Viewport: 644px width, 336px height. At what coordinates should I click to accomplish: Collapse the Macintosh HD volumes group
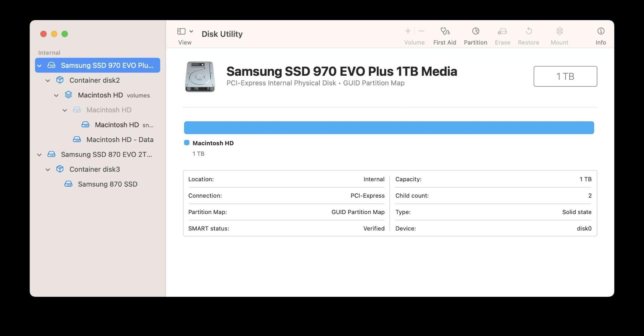[56, 95]
